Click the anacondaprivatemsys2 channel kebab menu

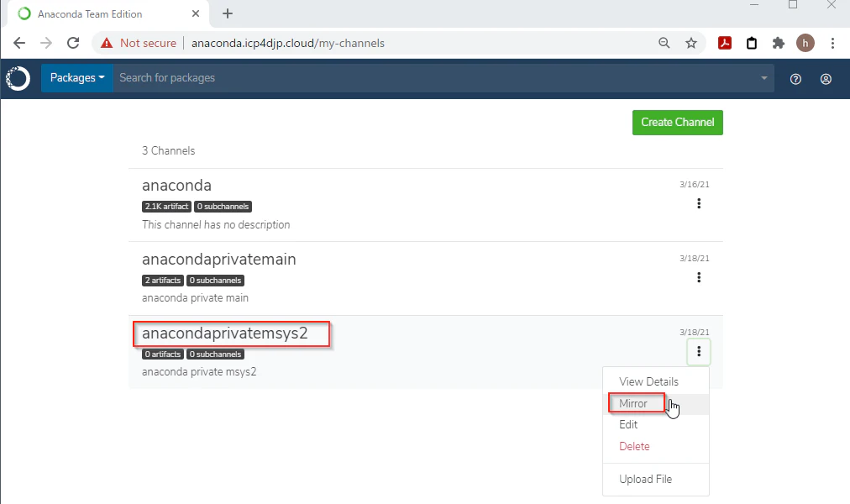699,352
